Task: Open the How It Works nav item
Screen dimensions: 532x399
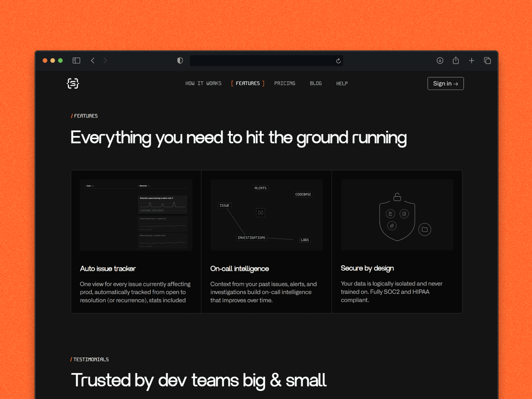Action: 203,83
